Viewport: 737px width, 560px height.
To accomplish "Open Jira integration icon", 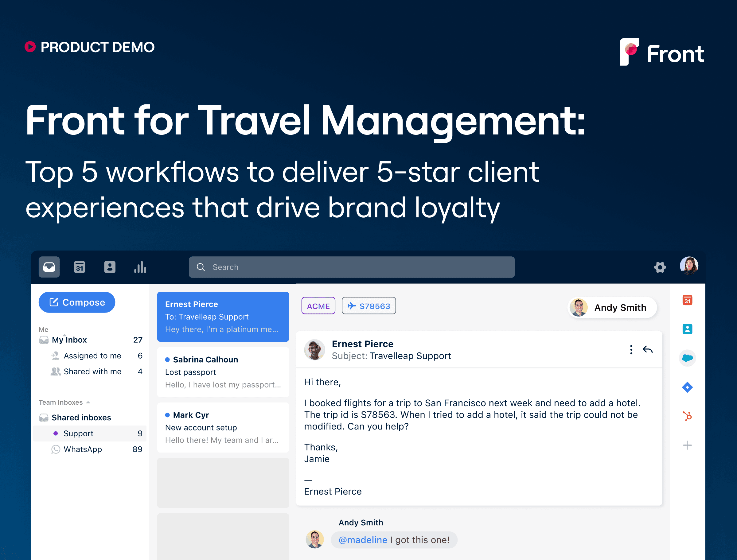I will [x=687, y=387].
